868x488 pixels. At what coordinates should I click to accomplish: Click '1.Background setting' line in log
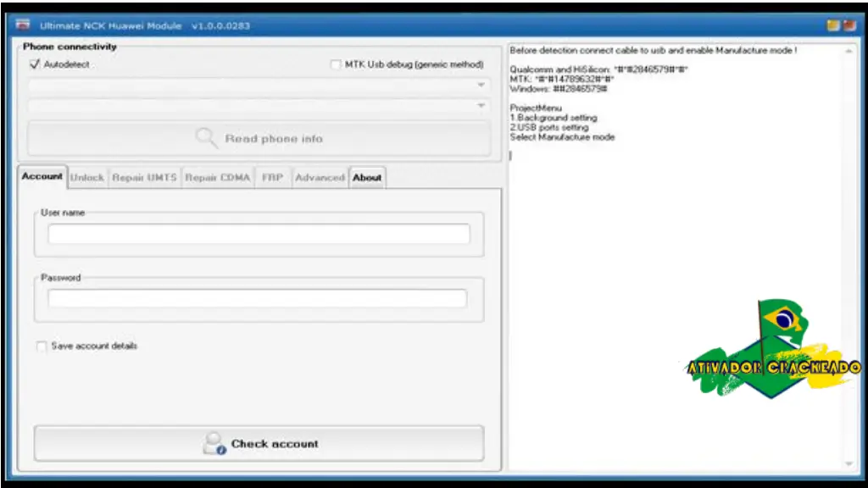[x=554, y=118]
